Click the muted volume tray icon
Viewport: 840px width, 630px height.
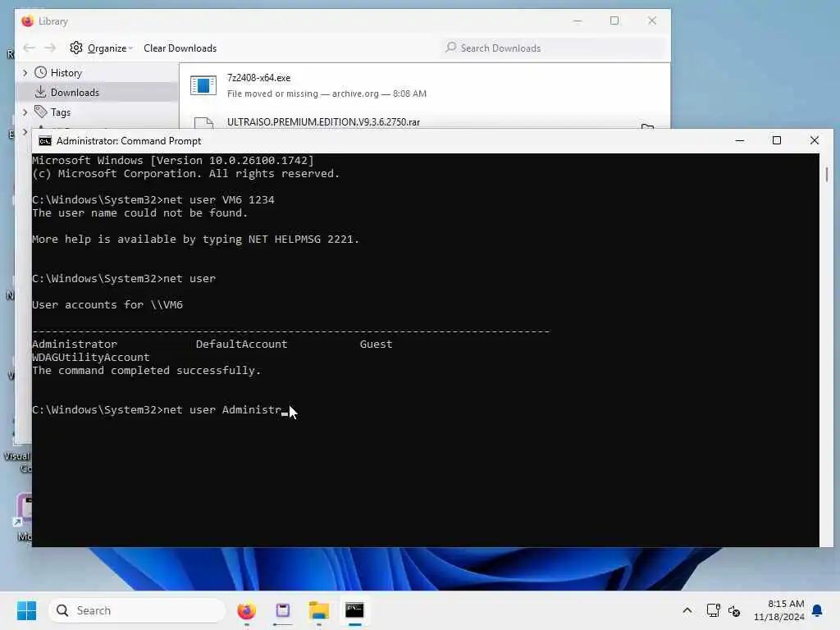click(734, 610)
